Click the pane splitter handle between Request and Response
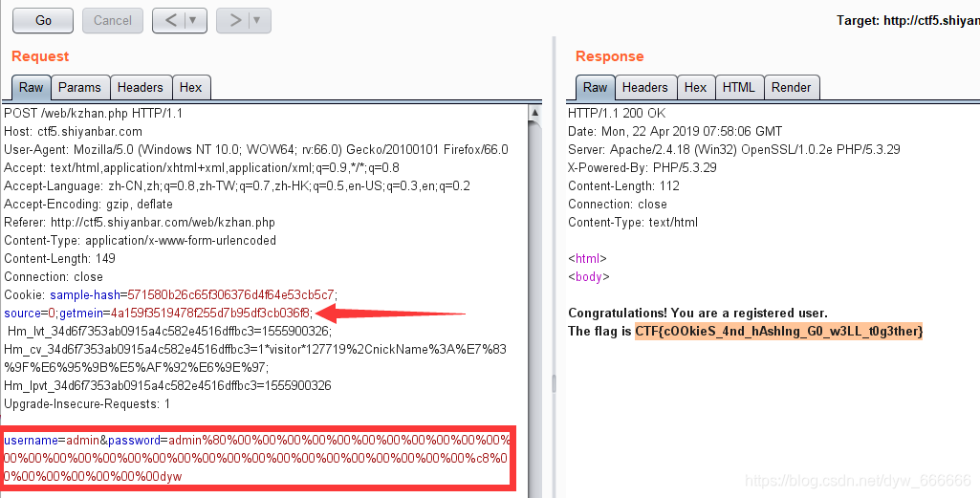 pyautogui.click(x=554, y=383)
